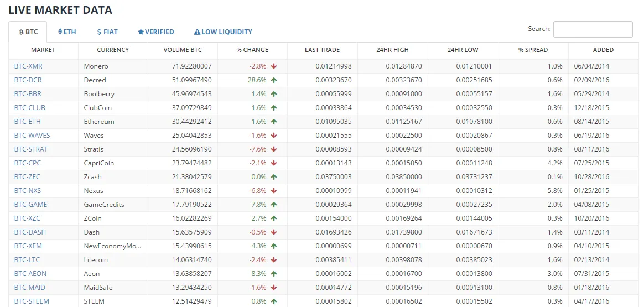Click the up arrow in ClubCoin row
The height and width of the screenshot is (307, 644).
274,107
